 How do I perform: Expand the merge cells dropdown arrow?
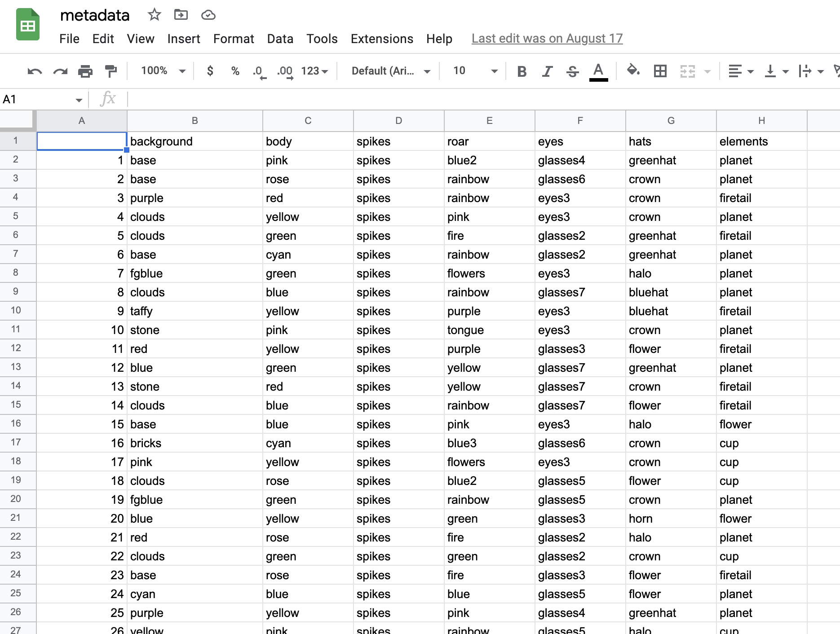[707, 71]
